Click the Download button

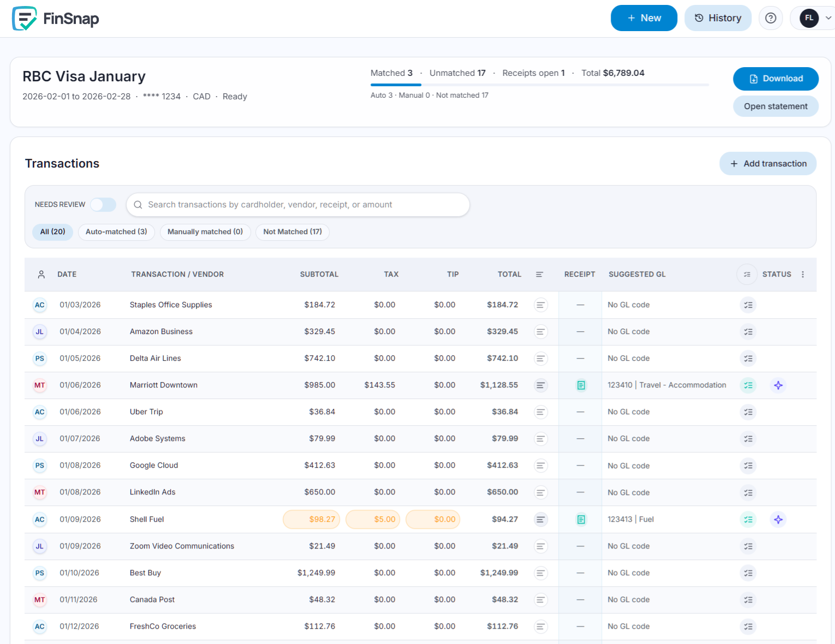(x=776, y=79)
